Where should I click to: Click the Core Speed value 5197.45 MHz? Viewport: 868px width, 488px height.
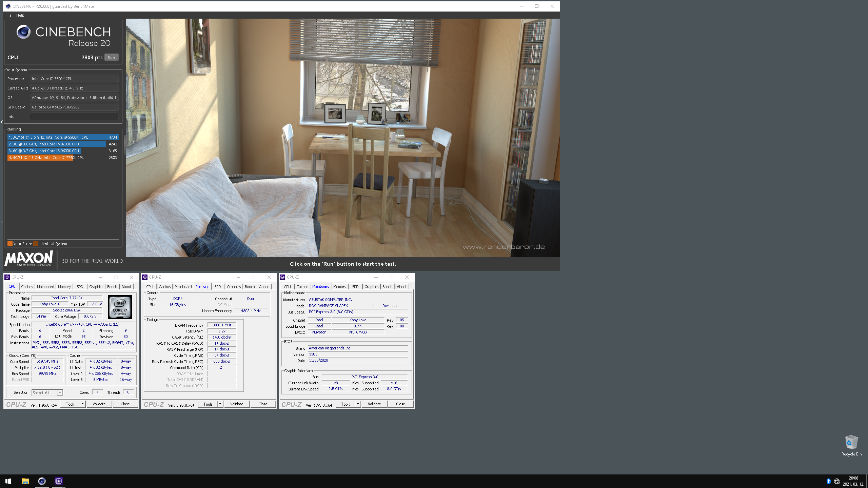click(47, 361)
